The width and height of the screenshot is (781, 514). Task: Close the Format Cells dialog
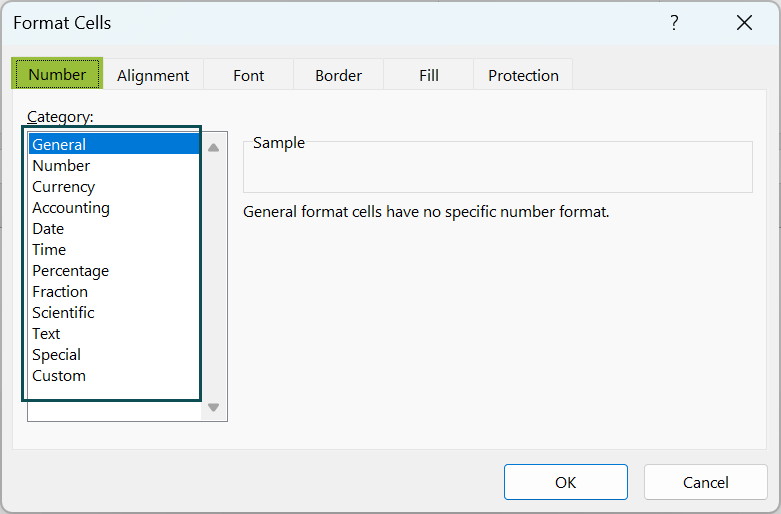744,22
